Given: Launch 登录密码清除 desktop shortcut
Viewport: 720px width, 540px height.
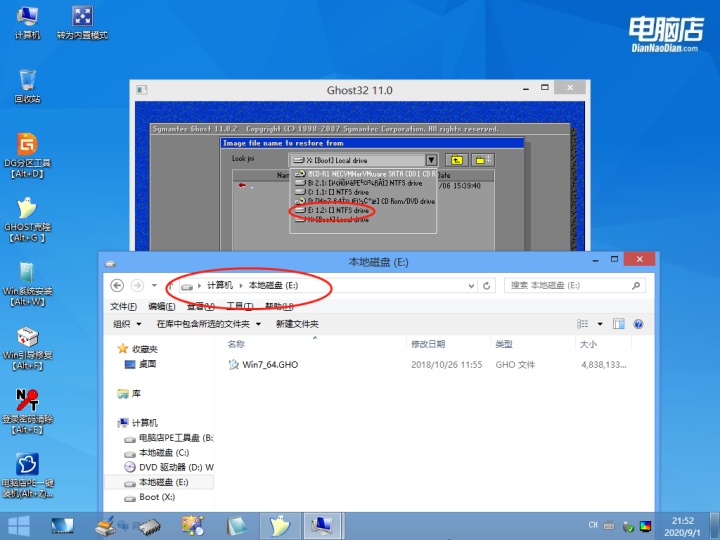Looking at the screenshot, I should click(27, 412).
